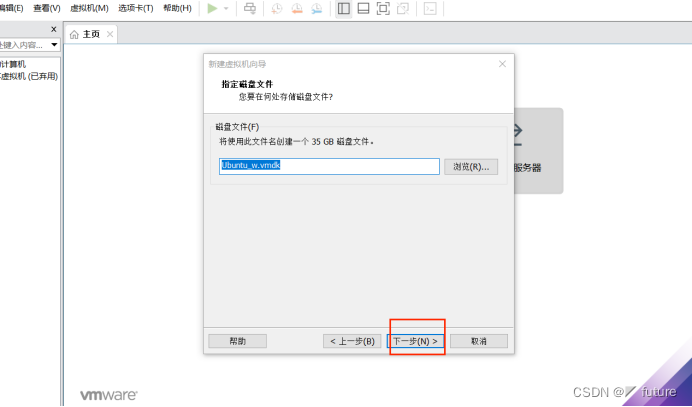Open the 查看(V) menu
This screenshot has width=692, height=407.
[x=47, y=8]
